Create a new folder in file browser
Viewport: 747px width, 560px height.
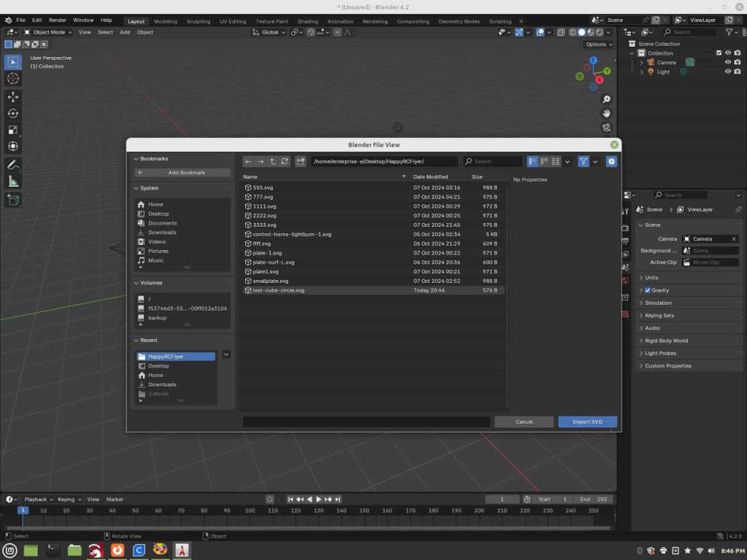click(x=301, y=161)
